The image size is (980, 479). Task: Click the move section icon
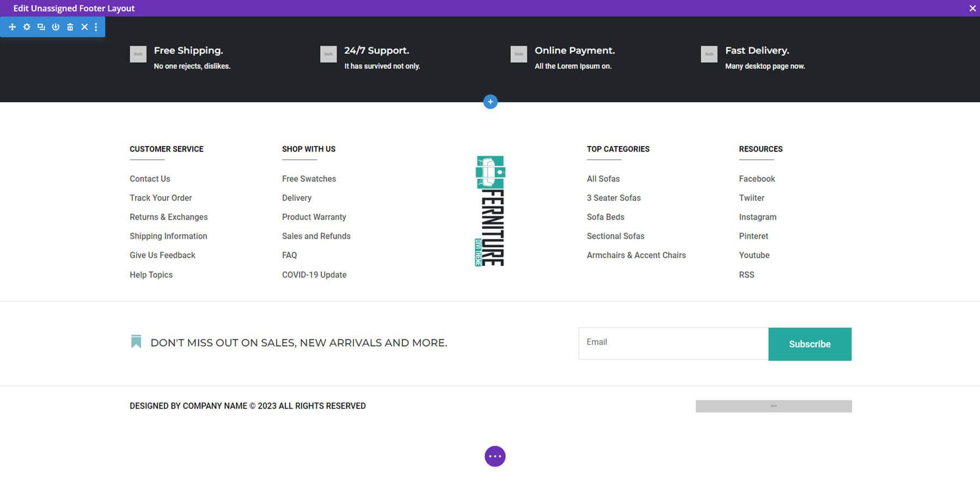(12, 27)
